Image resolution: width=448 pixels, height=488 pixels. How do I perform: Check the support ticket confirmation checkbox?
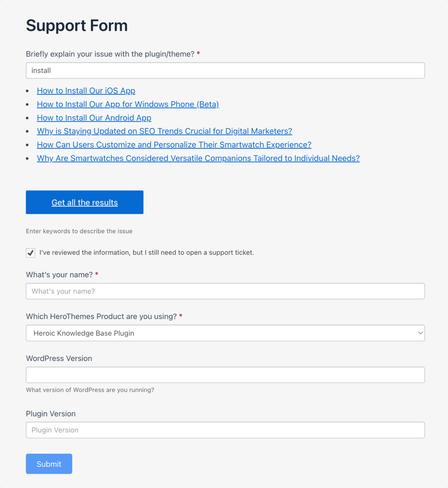30,253
